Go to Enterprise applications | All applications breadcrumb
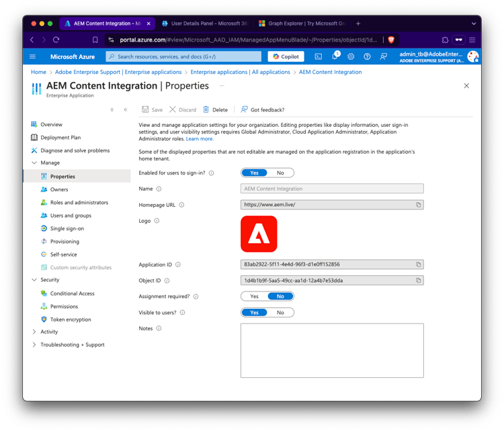The width and height of the screenshot is (504, 431). pos(240,72)
